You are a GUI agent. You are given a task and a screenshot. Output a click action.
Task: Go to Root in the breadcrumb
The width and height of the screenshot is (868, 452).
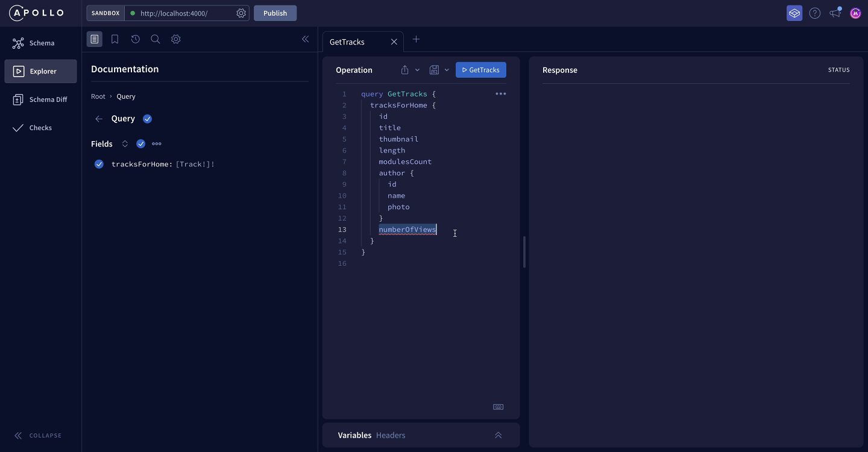(x=98, y=96)
